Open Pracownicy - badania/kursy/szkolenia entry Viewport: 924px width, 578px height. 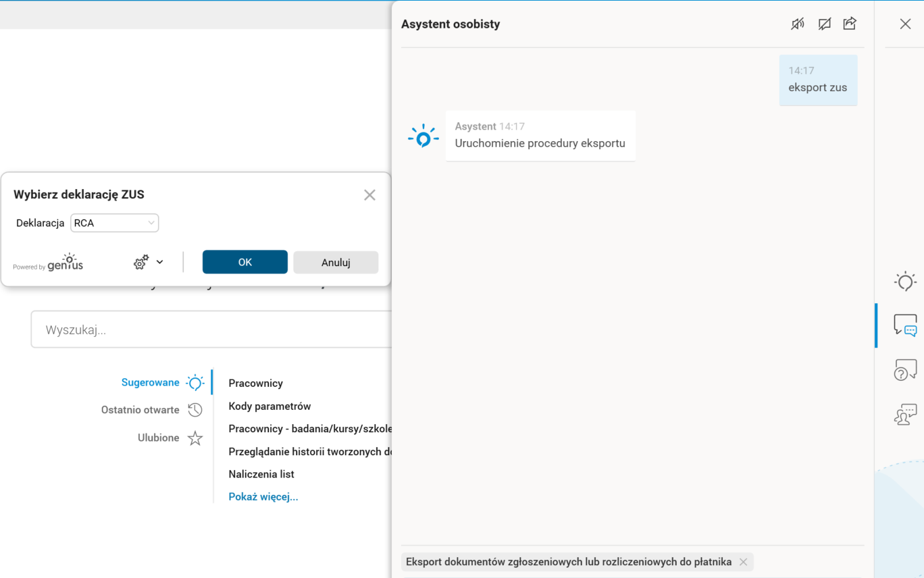pos(310,429)
